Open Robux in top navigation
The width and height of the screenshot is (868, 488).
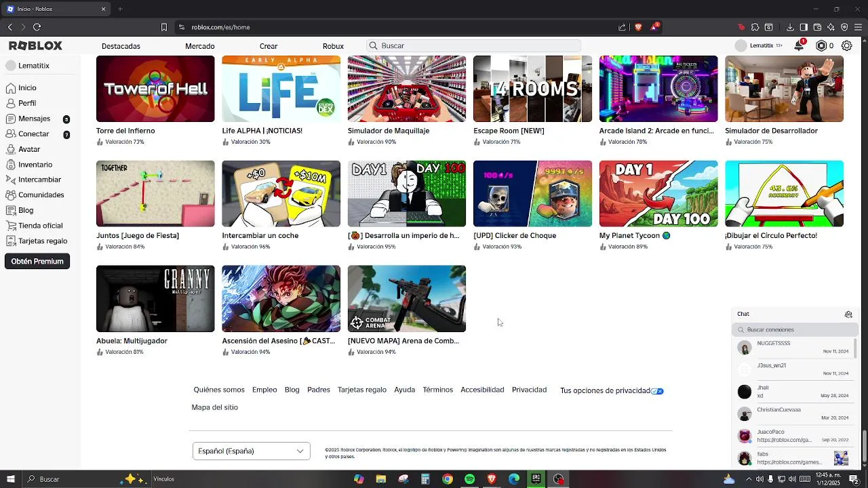click(333, 46)
